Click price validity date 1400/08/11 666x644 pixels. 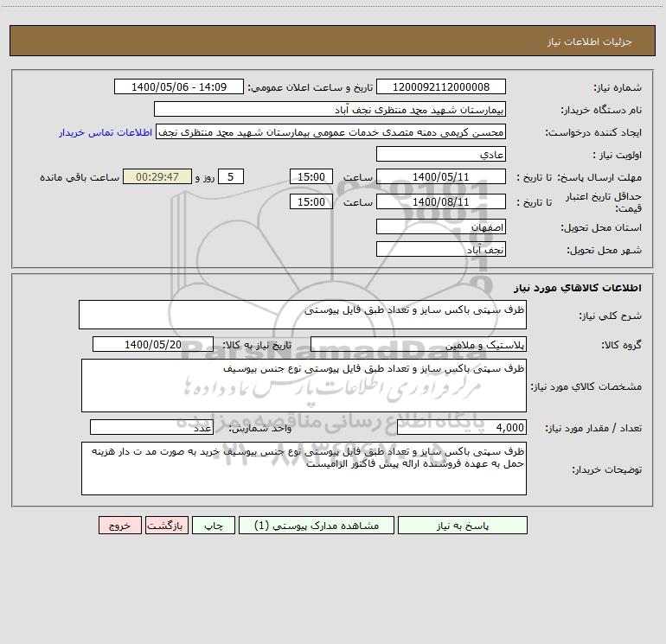point(441,202)
